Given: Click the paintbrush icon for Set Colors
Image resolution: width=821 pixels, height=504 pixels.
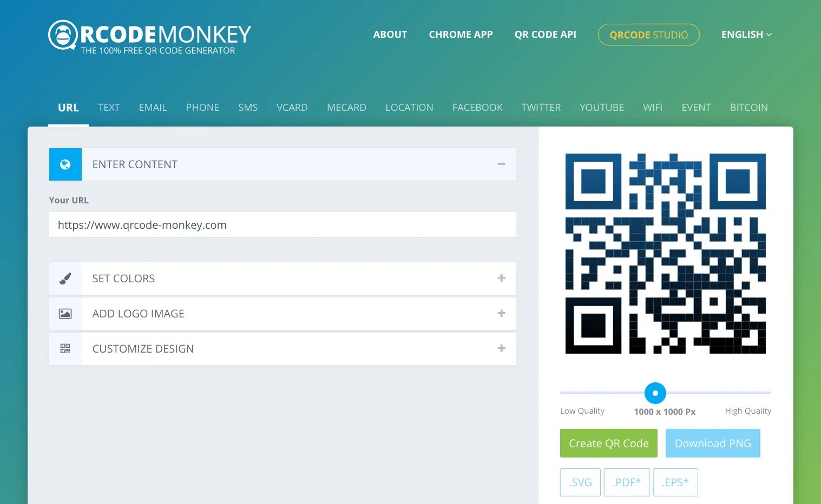Looking at the screenshot, I should (65, 278).
